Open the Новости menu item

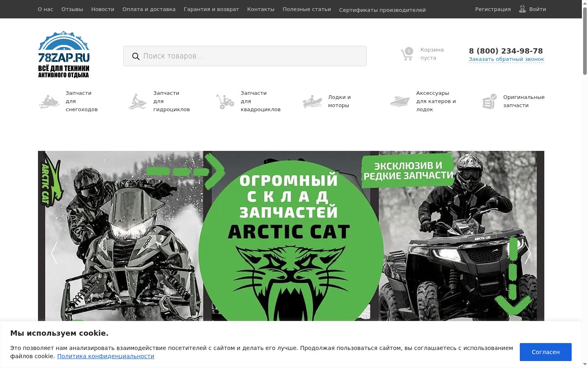pos(103,9)
